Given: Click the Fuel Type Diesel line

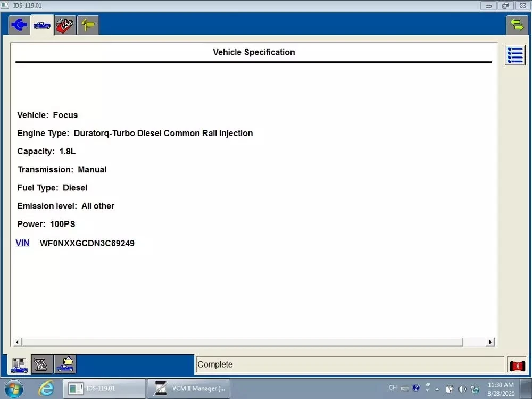Looking at the screenshot, I should [52, 188].
